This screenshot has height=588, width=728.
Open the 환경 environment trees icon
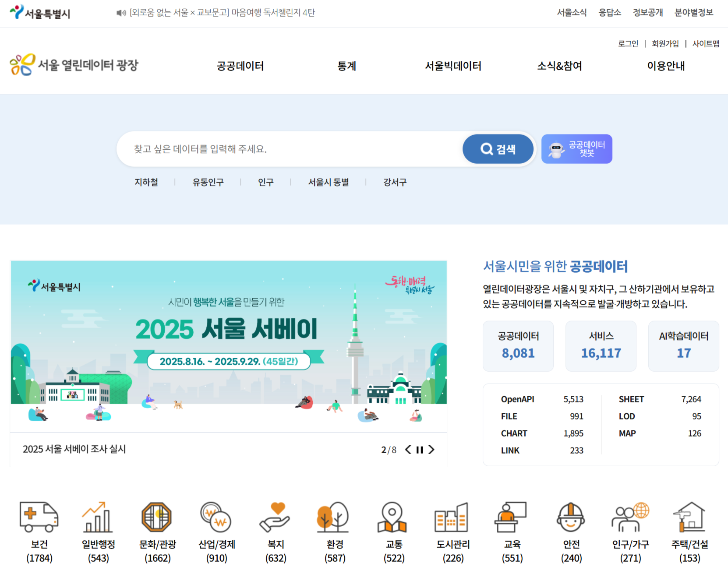point(335,517)
